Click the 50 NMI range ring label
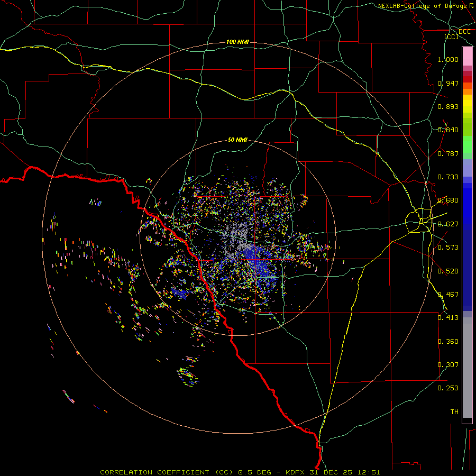Viewport: 476px width, 476px height. point(237,140)
